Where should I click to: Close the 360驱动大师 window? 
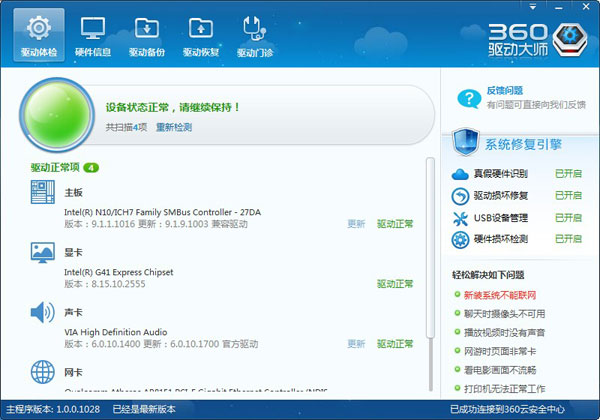(x=586, y=7)
